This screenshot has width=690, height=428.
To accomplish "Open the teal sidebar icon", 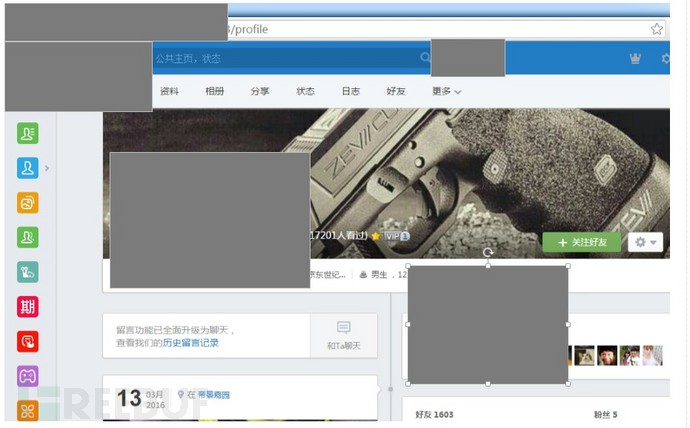I will click(28, 272).
